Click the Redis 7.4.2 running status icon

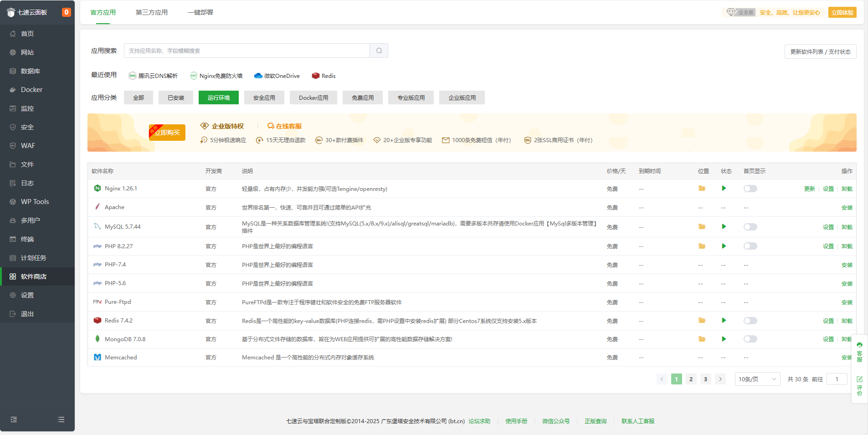point(724,321)
